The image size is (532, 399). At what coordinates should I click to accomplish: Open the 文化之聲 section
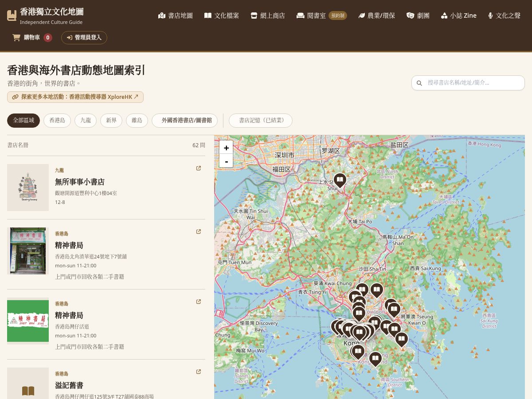coord(504,16)
